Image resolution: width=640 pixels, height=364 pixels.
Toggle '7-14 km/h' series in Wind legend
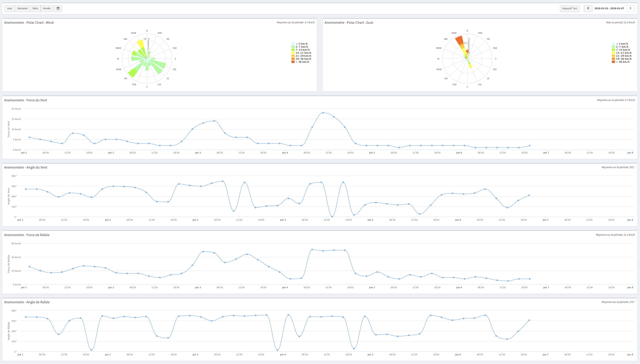(302, 50)
